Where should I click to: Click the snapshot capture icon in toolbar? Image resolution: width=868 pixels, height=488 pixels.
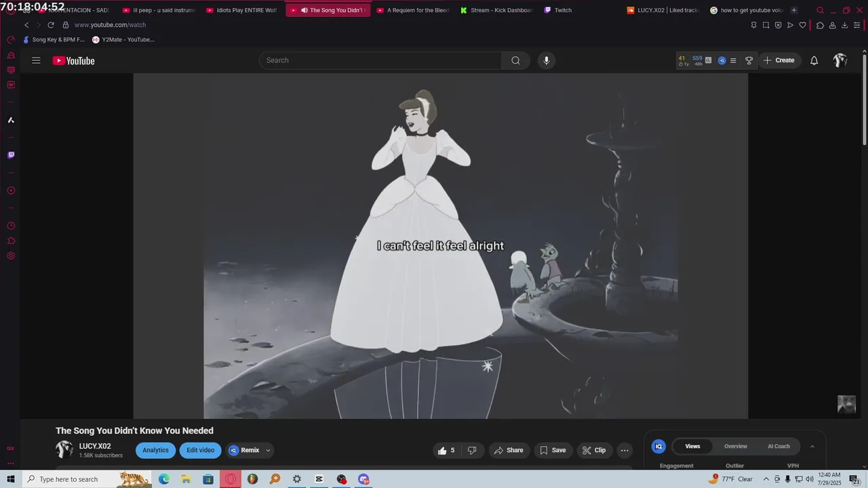click(x=766, y=25)
